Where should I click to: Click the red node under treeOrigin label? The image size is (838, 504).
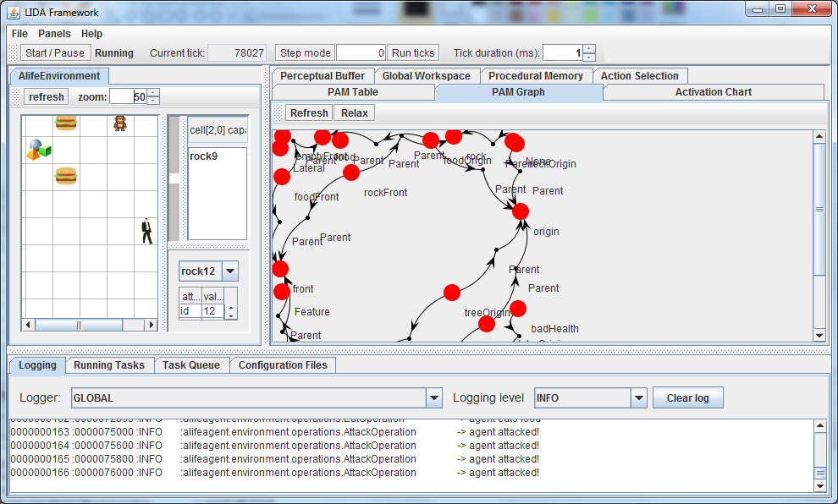[487, 323]
